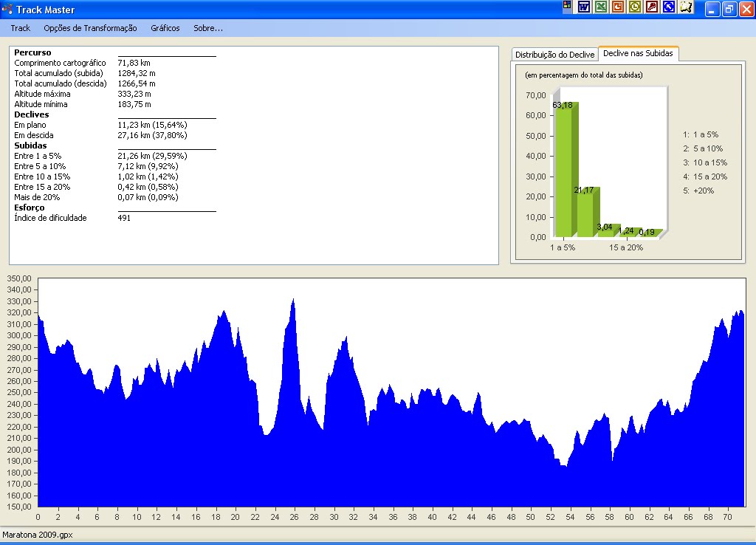Viewport: 756px width, 545px height.
Task: Select the Declive nas Subidas tab
Action: (638, 53)
